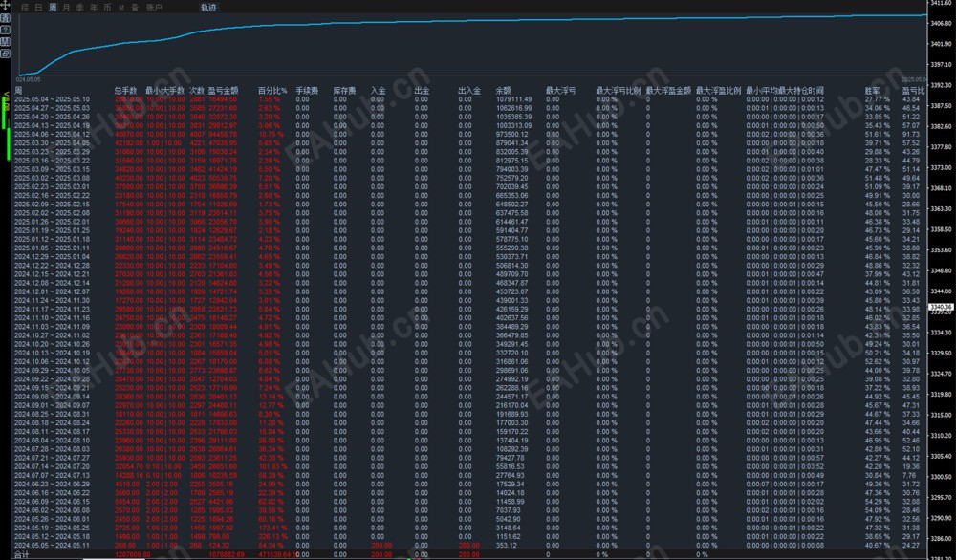Select week row 2024.09.01 ~ 2024.09.07
Image resolution: width=956 pixels, height=560 pixels.
(x=469, y=405)
